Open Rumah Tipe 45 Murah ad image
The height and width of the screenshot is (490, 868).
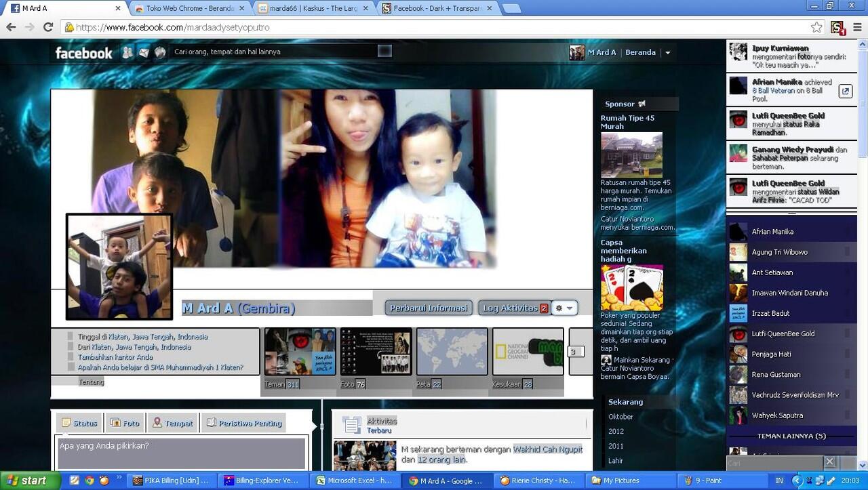631,155
